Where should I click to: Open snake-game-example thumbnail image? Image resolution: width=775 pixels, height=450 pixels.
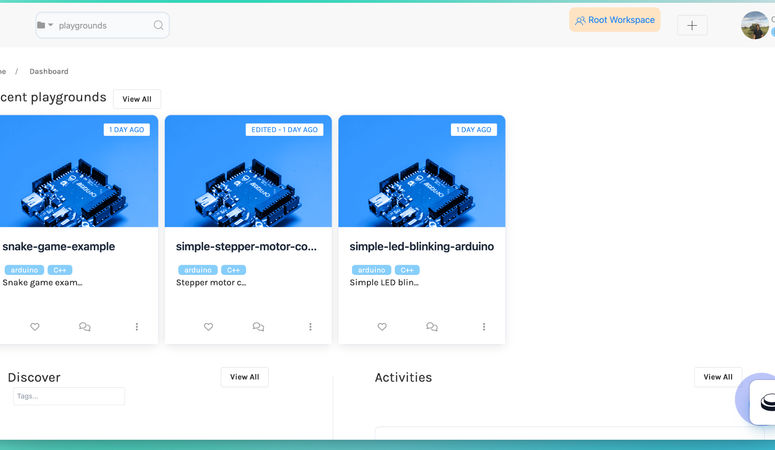(x=78, y=171)
